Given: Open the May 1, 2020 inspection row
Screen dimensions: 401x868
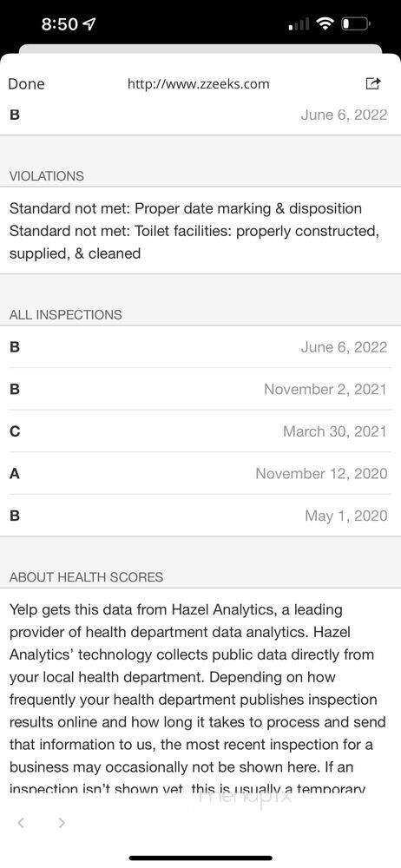Looking at the screenshot, I should click(200, 516).
